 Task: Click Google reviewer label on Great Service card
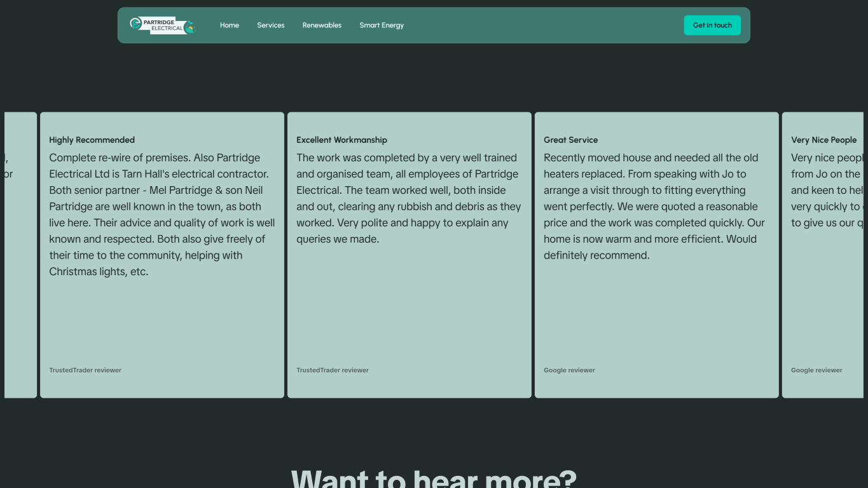[x=569, y=370]
